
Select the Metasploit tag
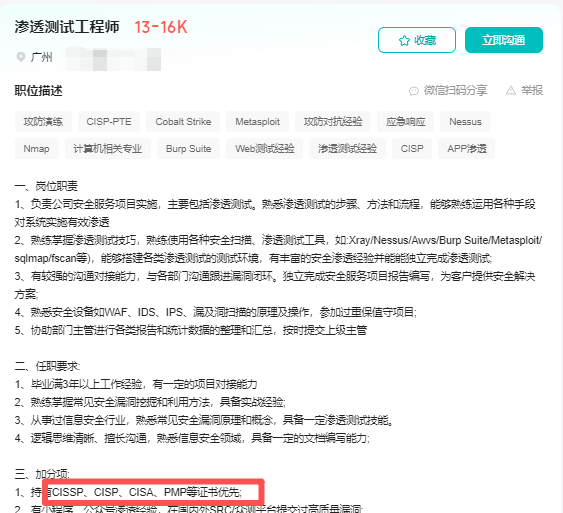(257, 122)
